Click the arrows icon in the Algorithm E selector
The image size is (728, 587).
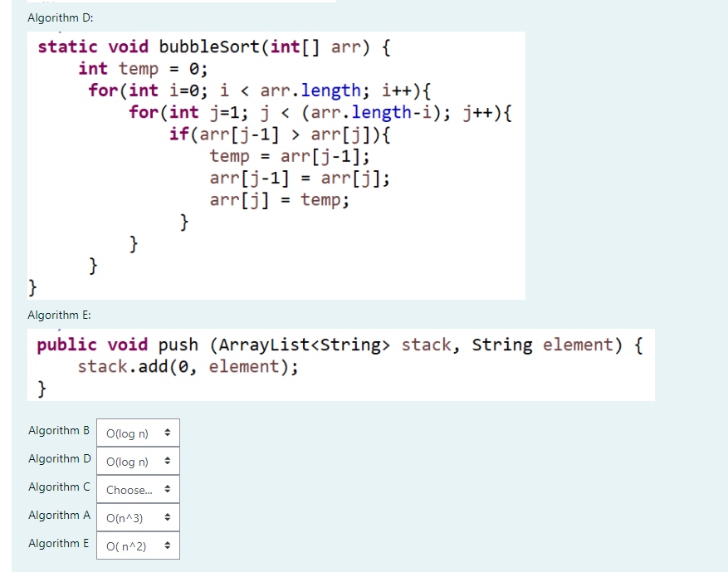tap(169, 545)
